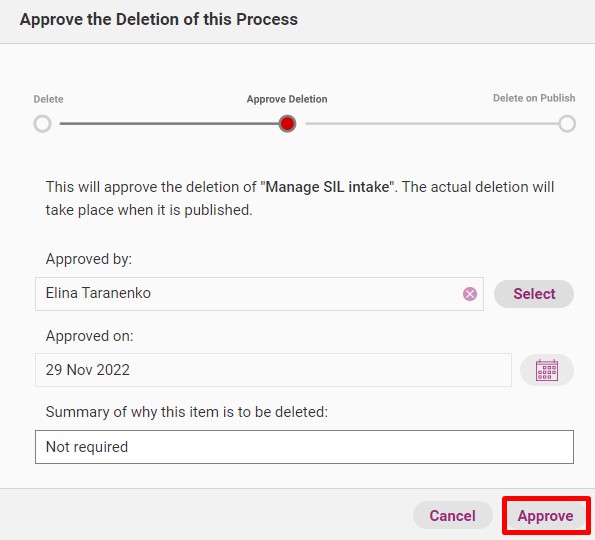
Task: Click the Summary of why this item is to be deleted label
Action: [x=187, y=412]
